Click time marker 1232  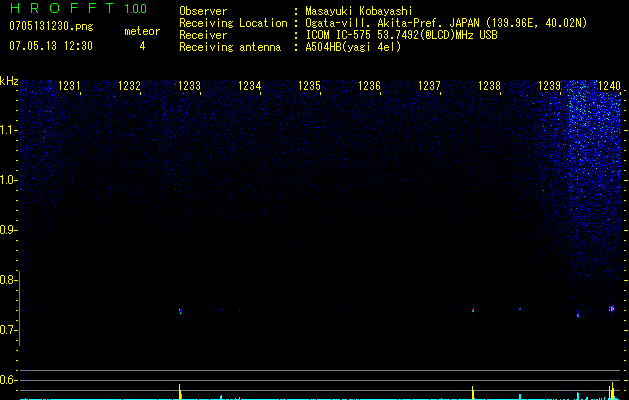click(x=129, y=86)
